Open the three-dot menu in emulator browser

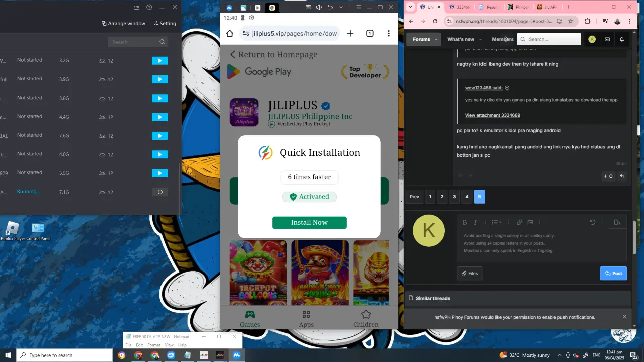(389, 33)
